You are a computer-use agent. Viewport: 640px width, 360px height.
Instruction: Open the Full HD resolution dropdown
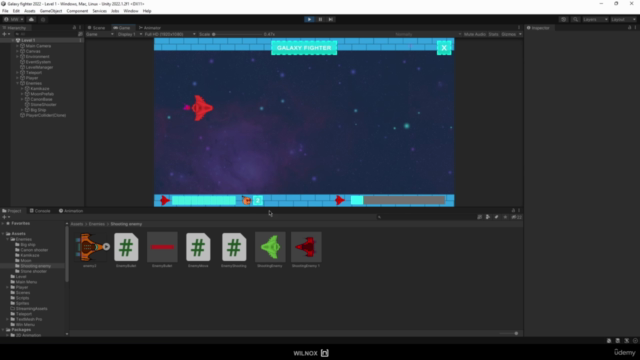point(170,34)
